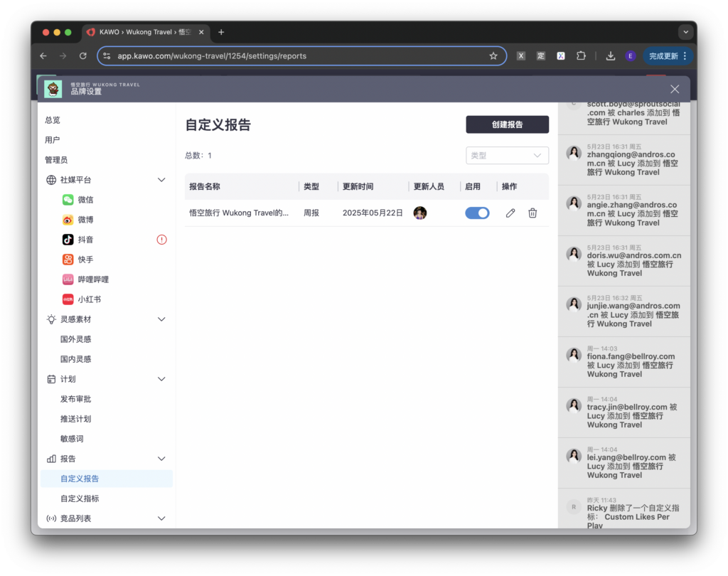
Task: Click the Douyin icon in sidebar
Action: (x=68, y=240)
